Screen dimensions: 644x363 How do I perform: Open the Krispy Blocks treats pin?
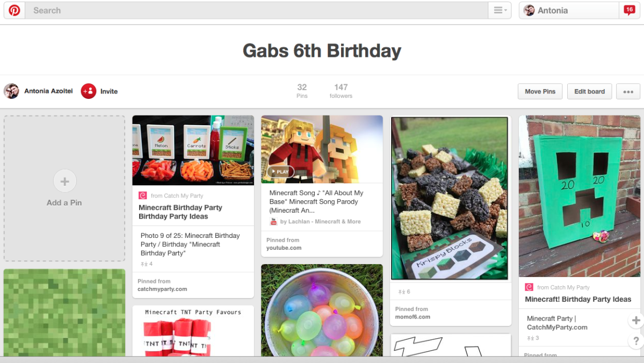[x=450, y=198]
